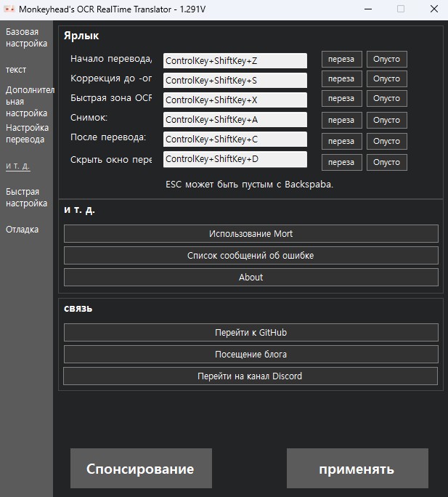Image resolution: width=448 pixels, height=497 pixels.
Task: Go to the Отладка sidebar tab
Action: click(x=23, y=230)
